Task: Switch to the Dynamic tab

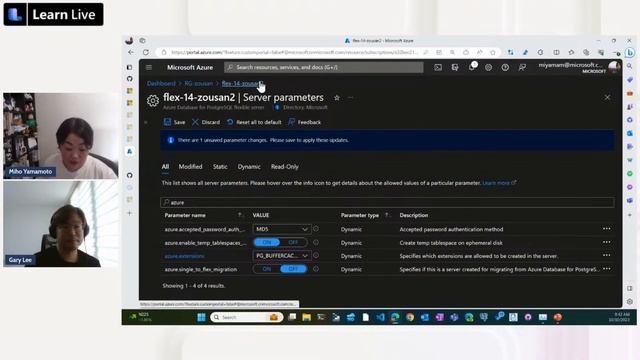Action: pos(249,167)
